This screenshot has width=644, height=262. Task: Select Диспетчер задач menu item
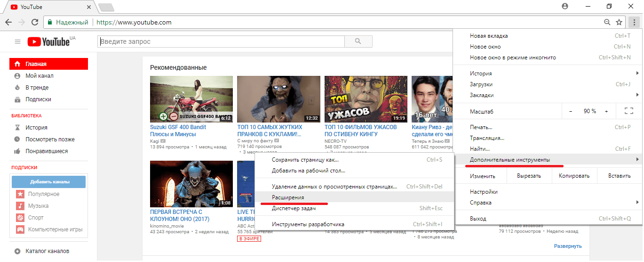coord(294,208)
